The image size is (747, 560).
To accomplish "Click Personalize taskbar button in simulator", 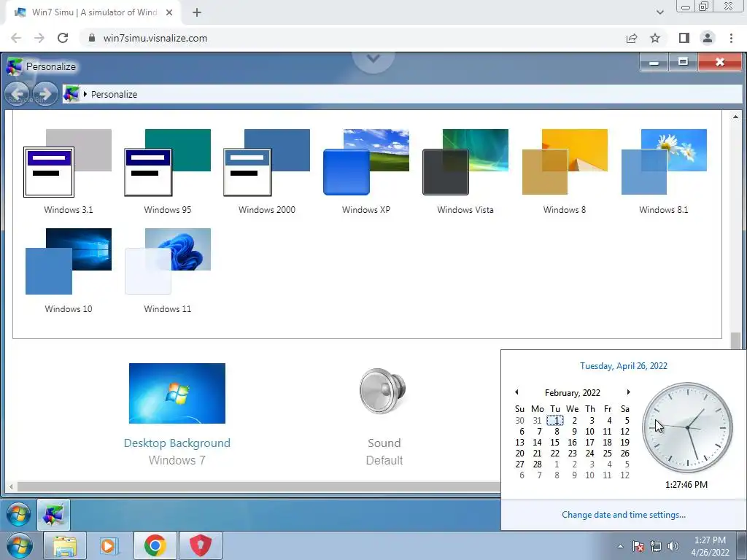I will click(x=53, y=514).
